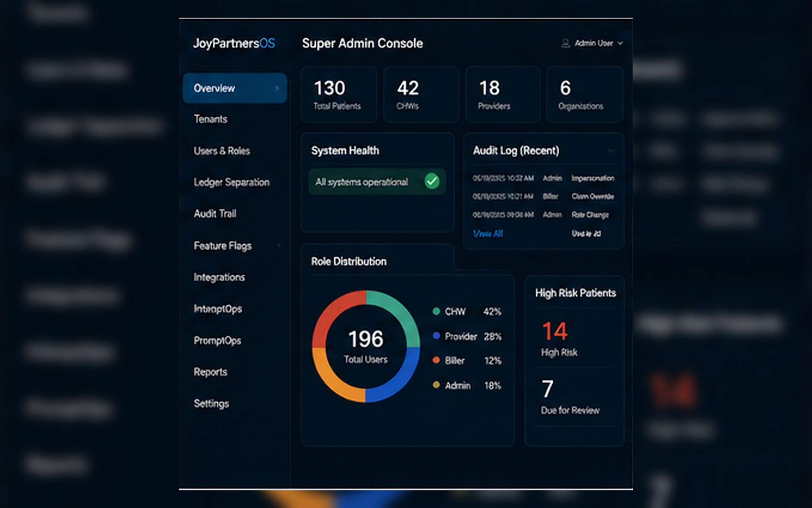
Task: Click the yellow Admin legend dot
Action: click(x=436, y=385)
